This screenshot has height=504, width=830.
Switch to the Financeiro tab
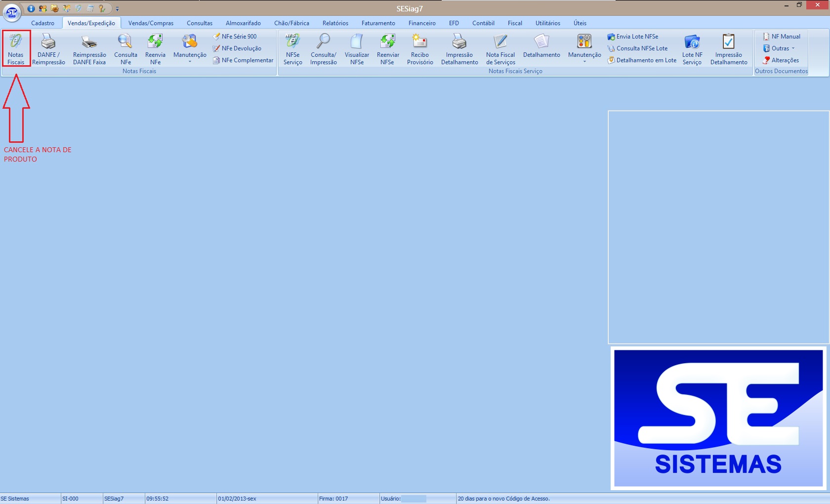422,23
